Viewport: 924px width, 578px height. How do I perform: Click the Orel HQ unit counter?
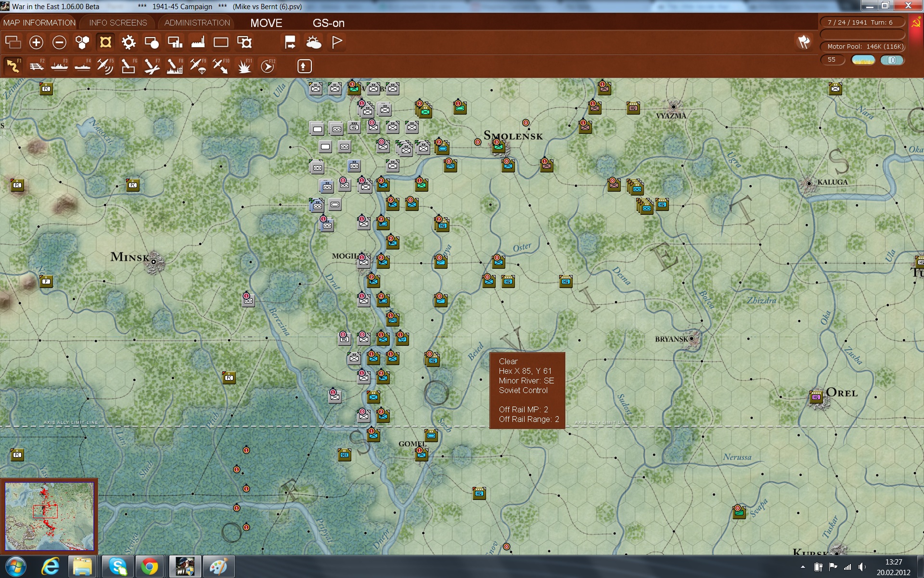tap(816, 397)
